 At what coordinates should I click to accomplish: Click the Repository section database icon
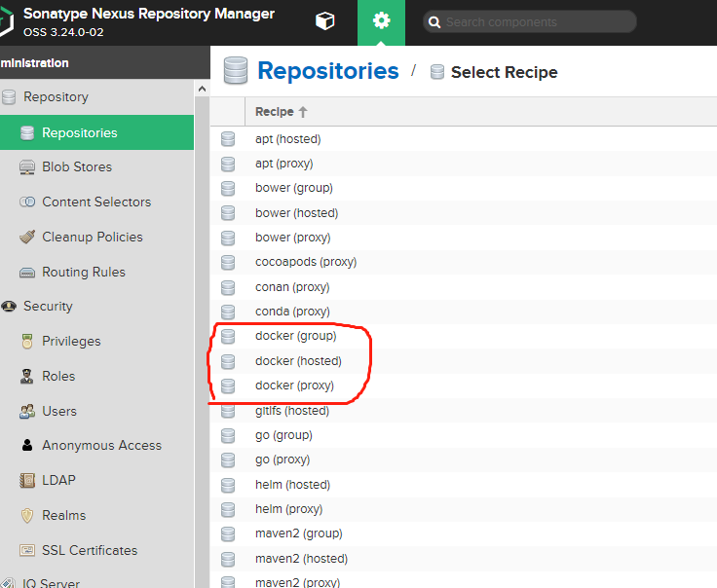pos(9,96)
